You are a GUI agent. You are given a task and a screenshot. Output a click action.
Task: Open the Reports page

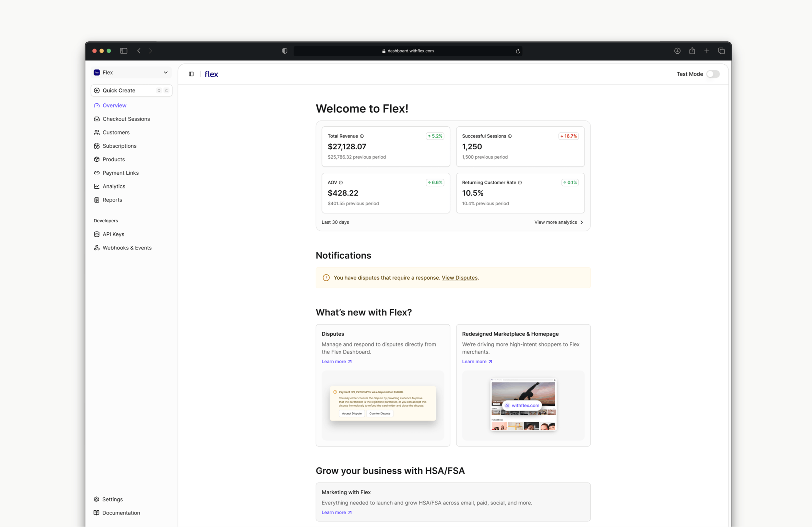pos(112,200)
